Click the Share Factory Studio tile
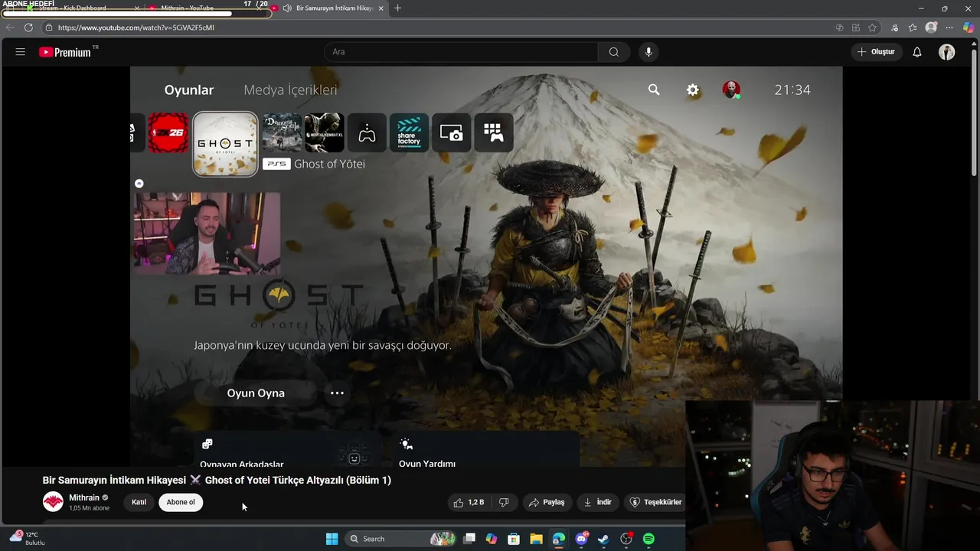This screenshot has height=551, width=980. 409,133
